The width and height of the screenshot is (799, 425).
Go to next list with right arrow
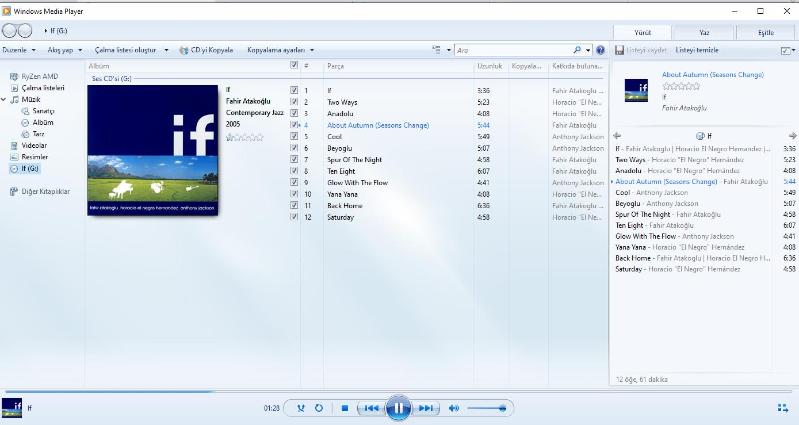(x=792, y=136)
